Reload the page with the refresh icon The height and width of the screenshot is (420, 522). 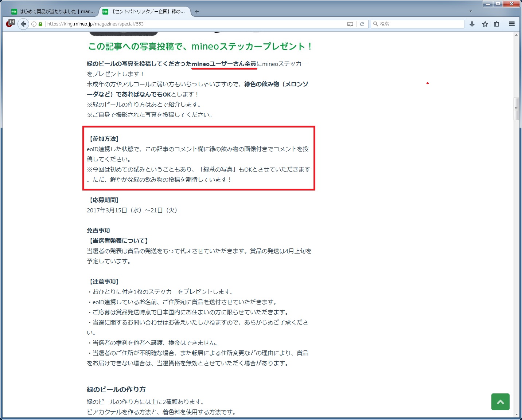click(x=362, y=24)
